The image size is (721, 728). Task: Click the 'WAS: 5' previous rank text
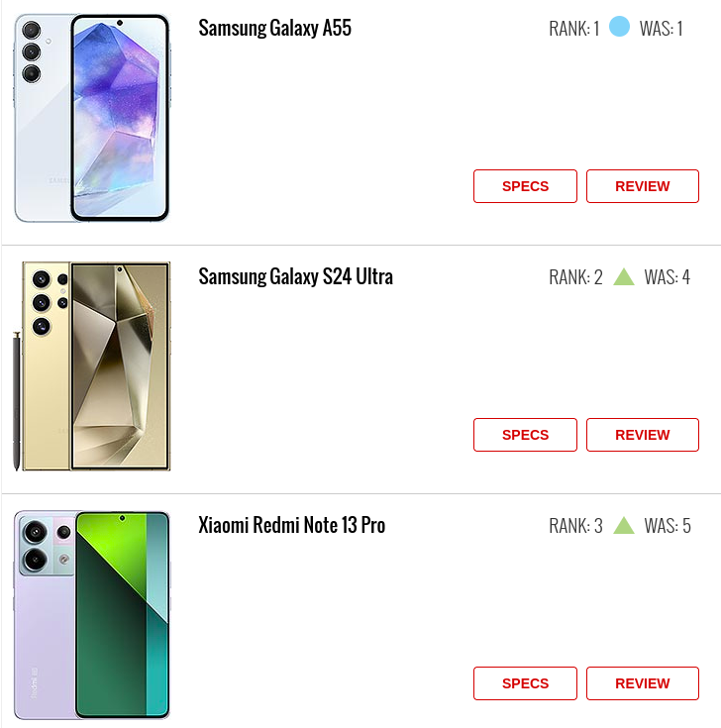668,526
